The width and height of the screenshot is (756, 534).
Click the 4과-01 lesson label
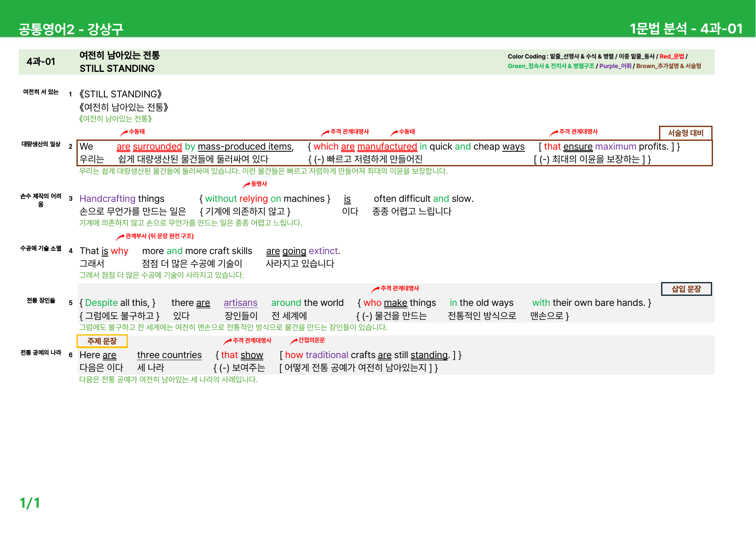click(x=41, y=61)
